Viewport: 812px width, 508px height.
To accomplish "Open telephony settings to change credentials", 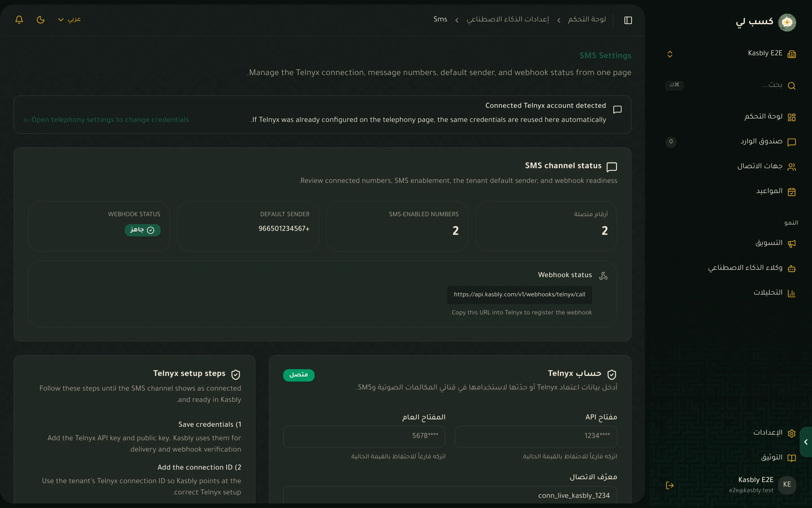I will (106, 120).
